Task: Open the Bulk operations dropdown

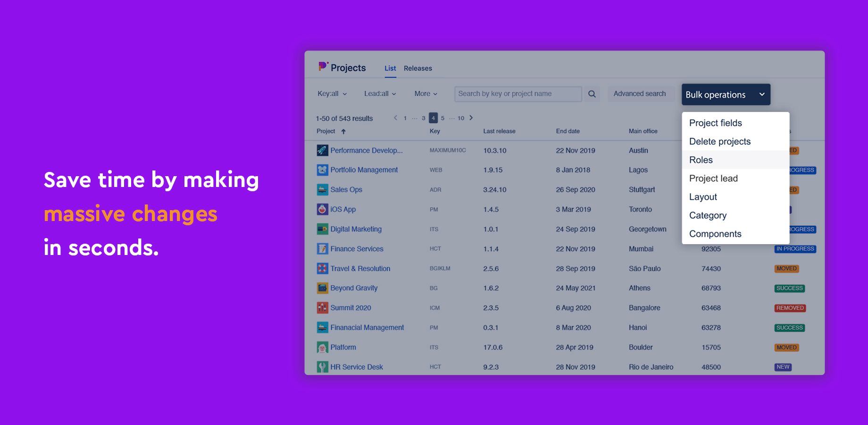Action: pyautogui.click(x=726, y=94)
